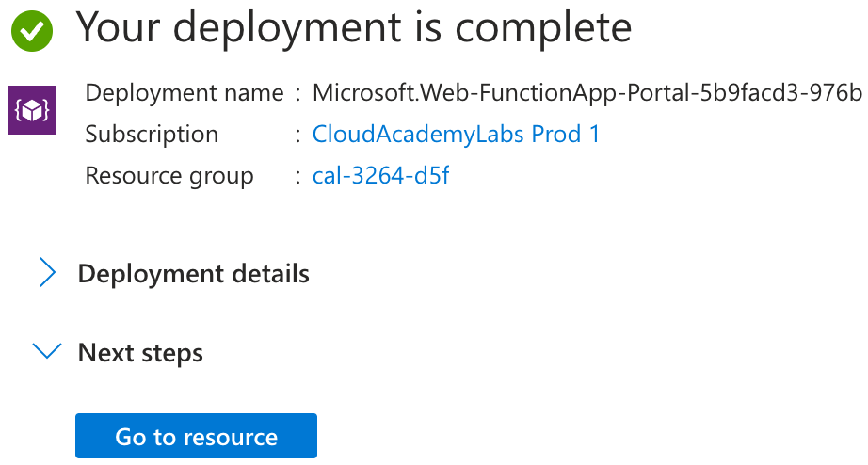868x465 pixels.
Task: Click the Deployment details heading text
Action: [x=193, y=274]
